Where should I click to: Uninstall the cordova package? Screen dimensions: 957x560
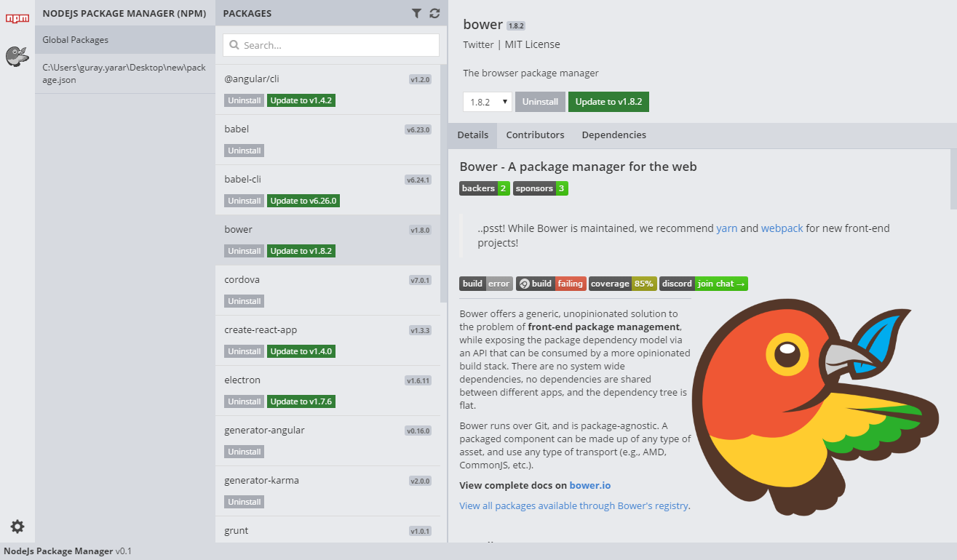coord(245,301)
